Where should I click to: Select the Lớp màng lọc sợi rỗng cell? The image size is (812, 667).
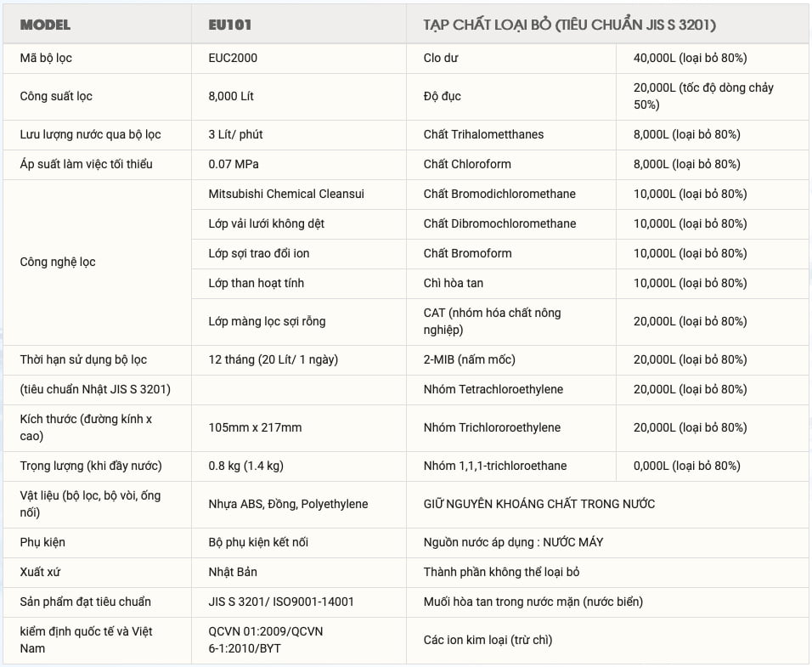click(267, 321)
